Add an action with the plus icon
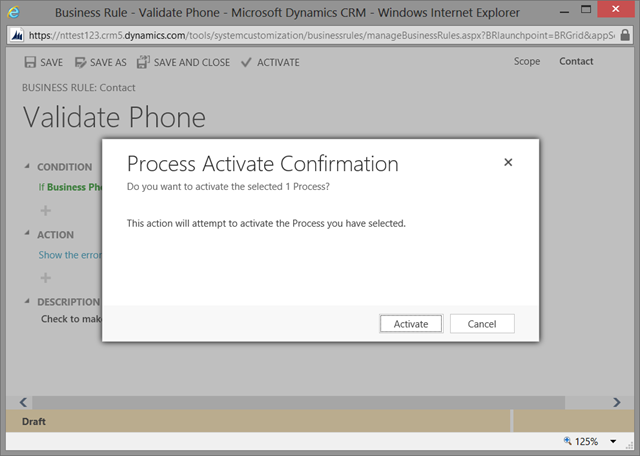This screenshot has height=456, width=640. (46, 278)
